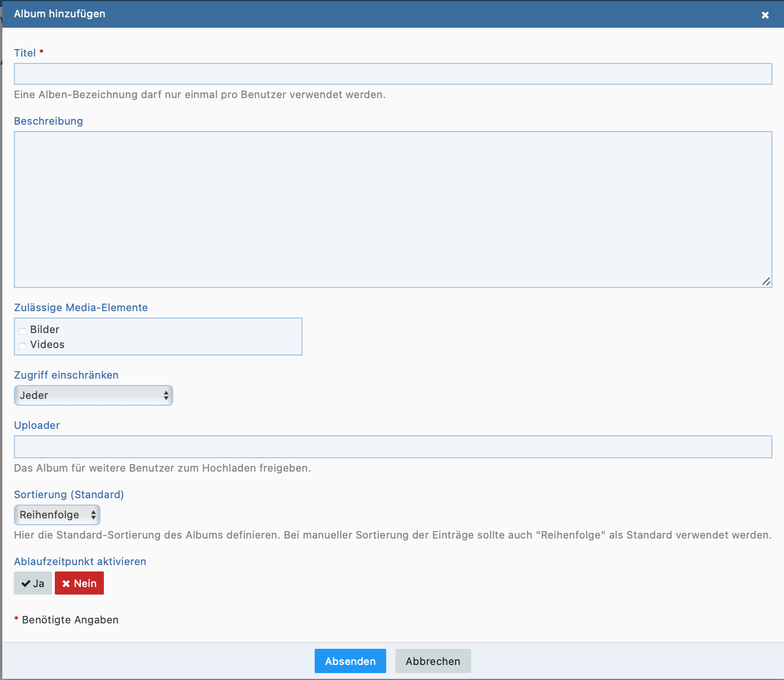Click the Uploader input field

393,447
